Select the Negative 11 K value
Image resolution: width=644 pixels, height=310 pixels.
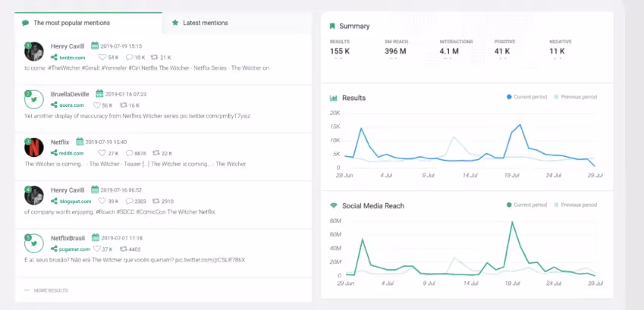pyautogui.click(x=557, y=52)
